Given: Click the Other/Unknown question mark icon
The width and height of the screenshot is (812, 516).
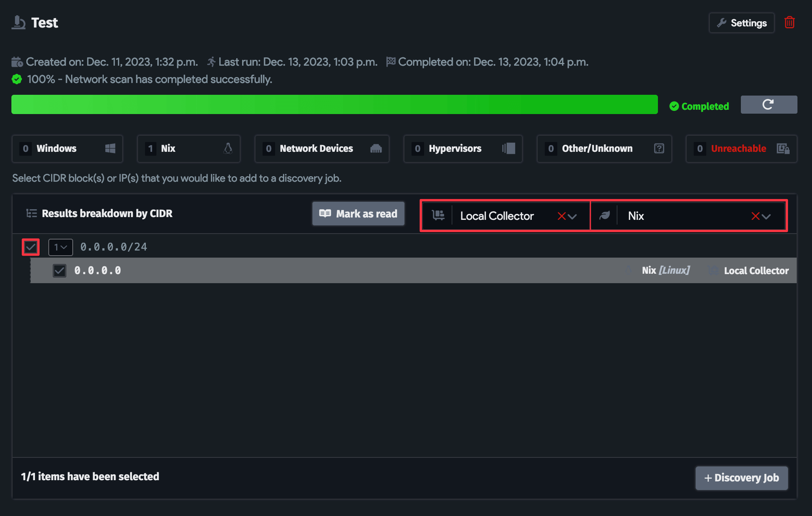Looking at the screenshot, I should [x=659, y=148].
